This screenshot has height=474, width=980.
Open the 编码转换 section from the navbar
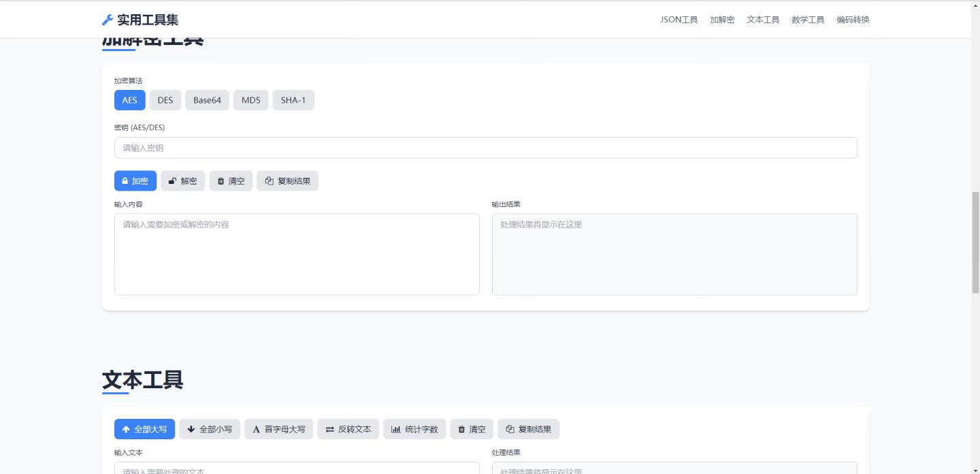(x=852, y=20)
